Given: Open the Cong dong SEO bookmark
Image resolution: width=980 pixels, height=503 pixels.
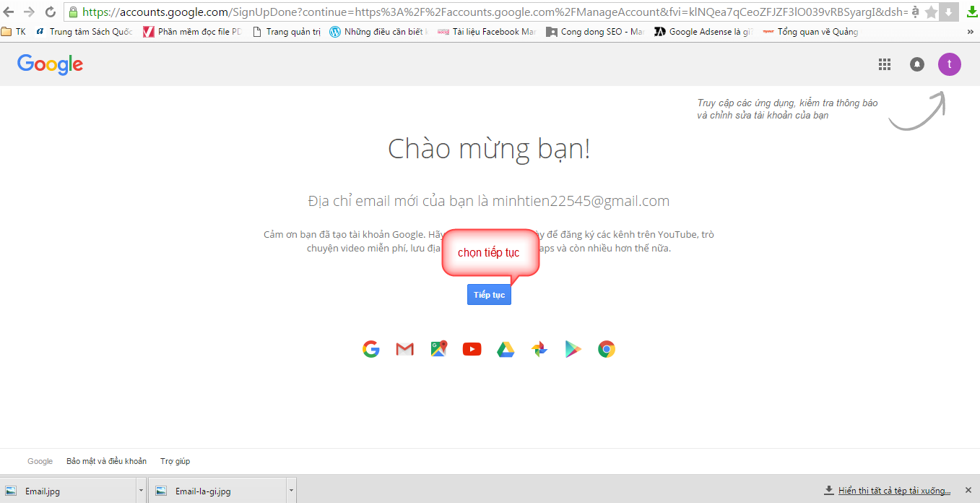Looking at the screenshot, I should tap(594, 32).
